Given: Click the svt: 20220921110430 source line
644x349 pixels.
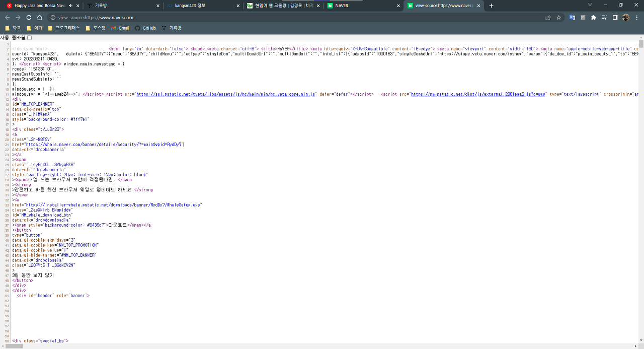Looking at the screenshot, I should 35,59.
